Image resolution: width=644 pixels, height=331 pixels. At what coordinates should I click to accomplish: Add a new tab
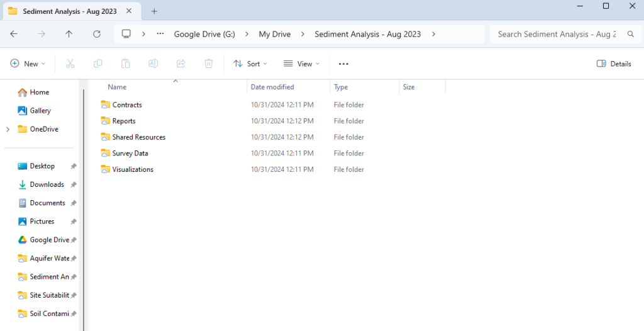pos(154,11)
